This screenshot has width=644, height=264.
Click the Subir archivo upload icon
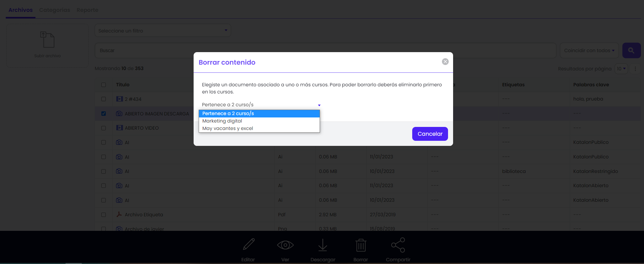47,40
